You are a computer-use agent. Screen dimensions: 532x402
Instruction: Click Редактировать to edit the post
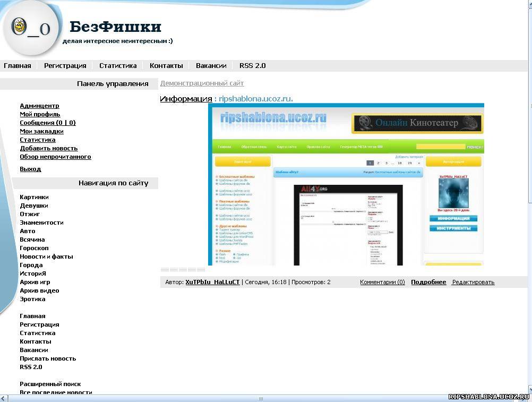pos(473,282)
